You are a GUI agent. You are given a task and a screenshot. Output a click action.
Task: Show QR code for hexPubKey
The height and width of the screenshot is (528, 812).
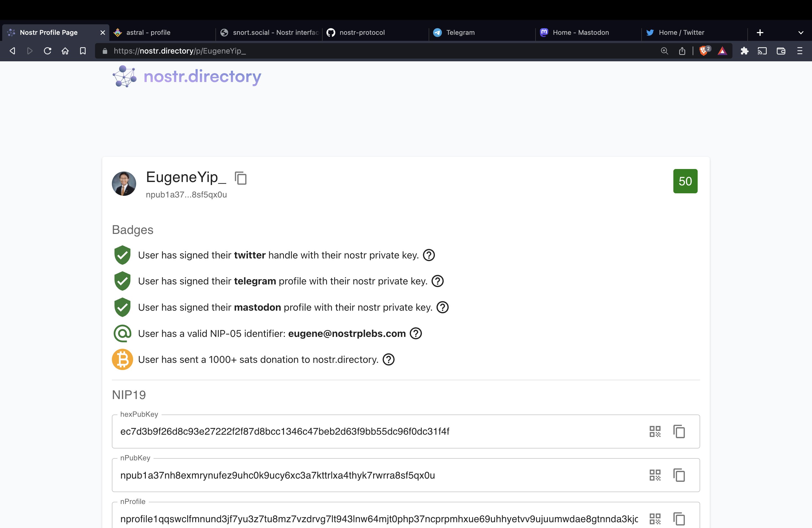pyautogui.click(x=655, y=431)
